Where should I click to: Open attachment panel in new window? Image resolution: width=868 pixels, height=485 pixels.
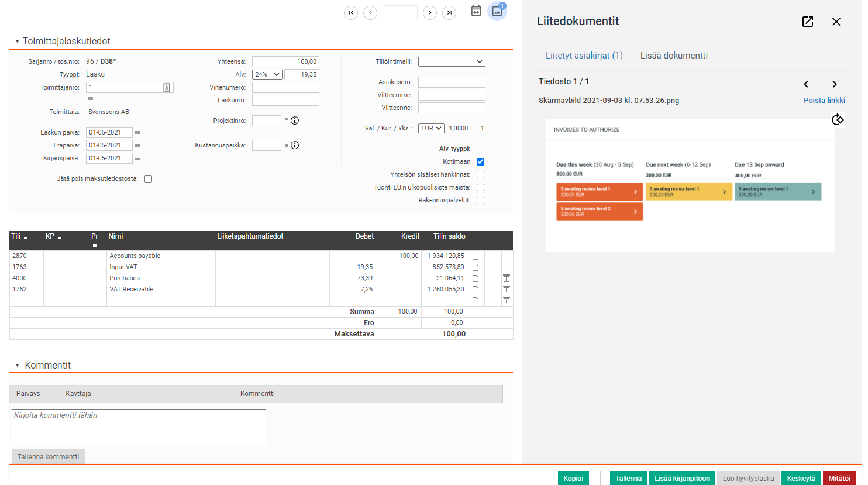tap(808, 22)
